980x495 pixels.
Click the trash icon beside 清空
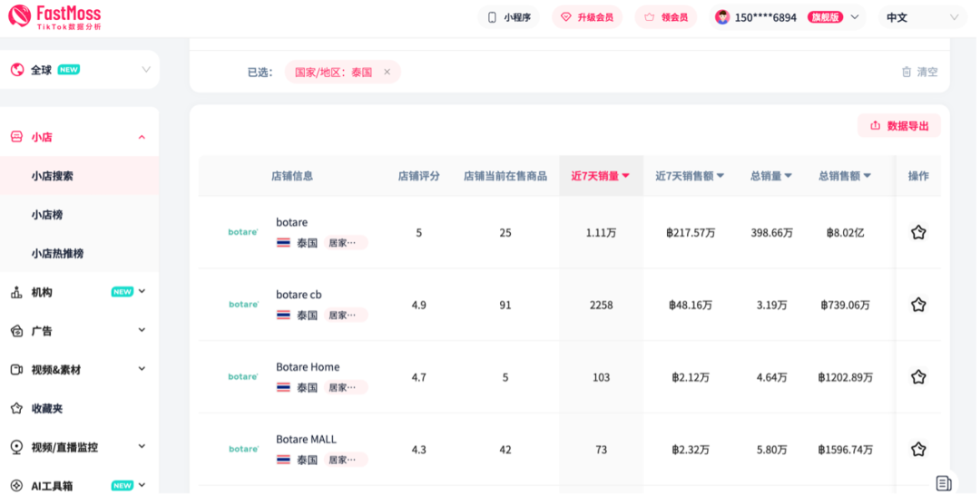coord(906,72)
